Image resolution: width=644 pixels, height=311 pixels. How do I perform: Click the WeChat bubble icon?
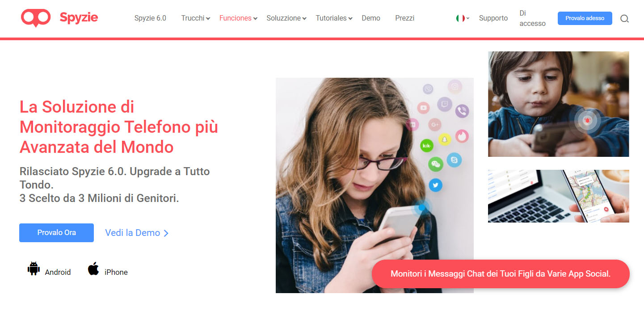pyautogui.click(x=435, y=164)
